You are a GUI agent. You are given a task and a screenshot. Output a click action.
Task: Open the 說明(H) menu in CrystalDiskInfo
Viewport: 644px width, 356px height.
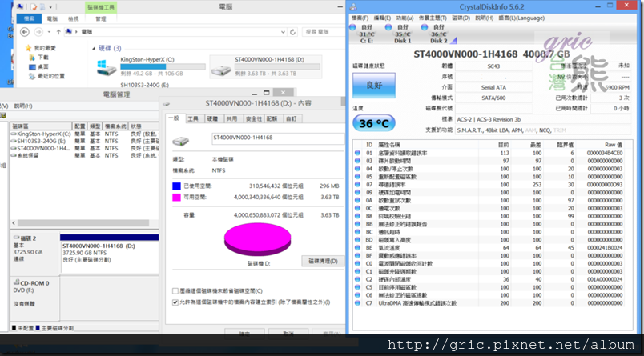pyautogui.click(x=485, y=18)
